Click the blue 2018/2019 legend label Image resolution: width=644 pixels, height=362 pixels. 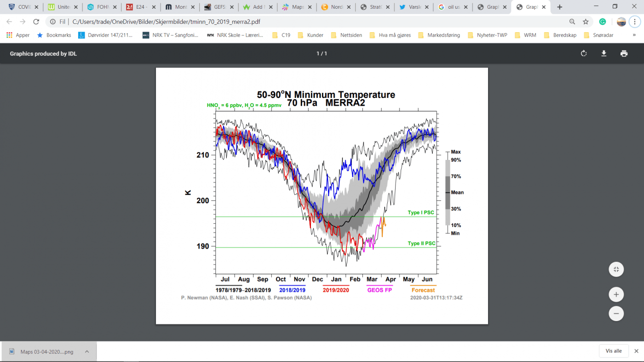pyautogui.click(x=292, y=290)
